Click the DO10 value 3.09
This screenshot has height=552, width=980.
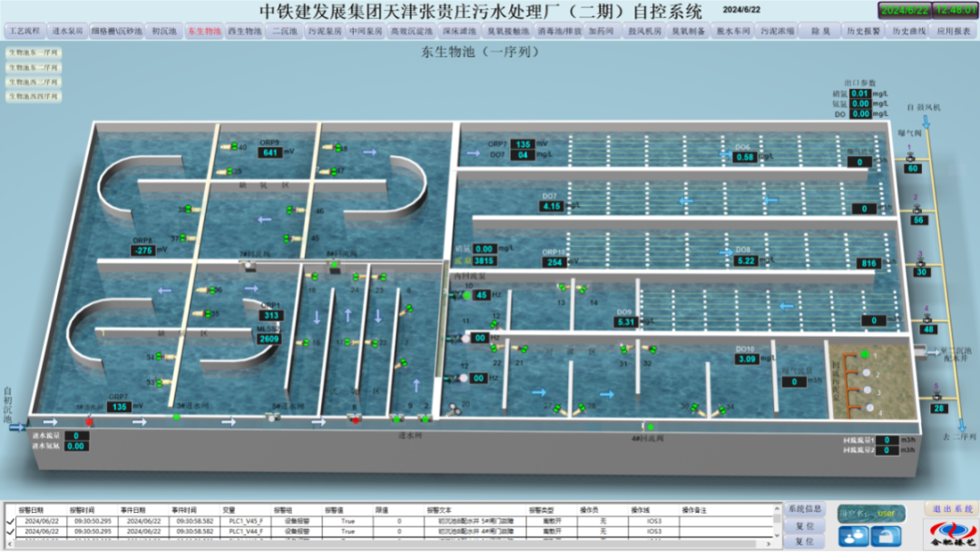point(747,359)
